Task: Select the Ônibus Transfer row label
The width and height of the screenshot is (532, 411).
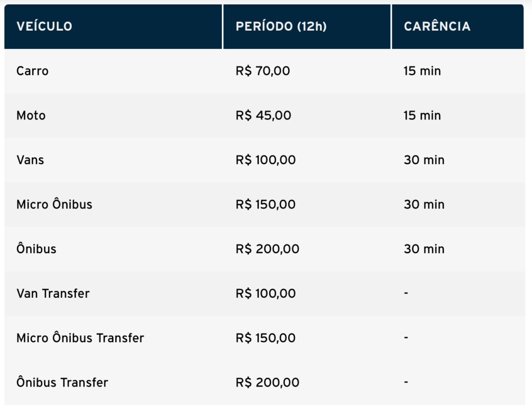Action: 62,383
